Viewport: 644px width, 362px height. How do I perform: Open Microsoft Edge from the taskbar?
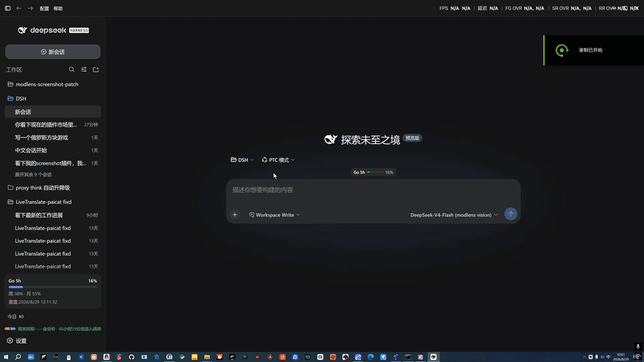(370, 357)
